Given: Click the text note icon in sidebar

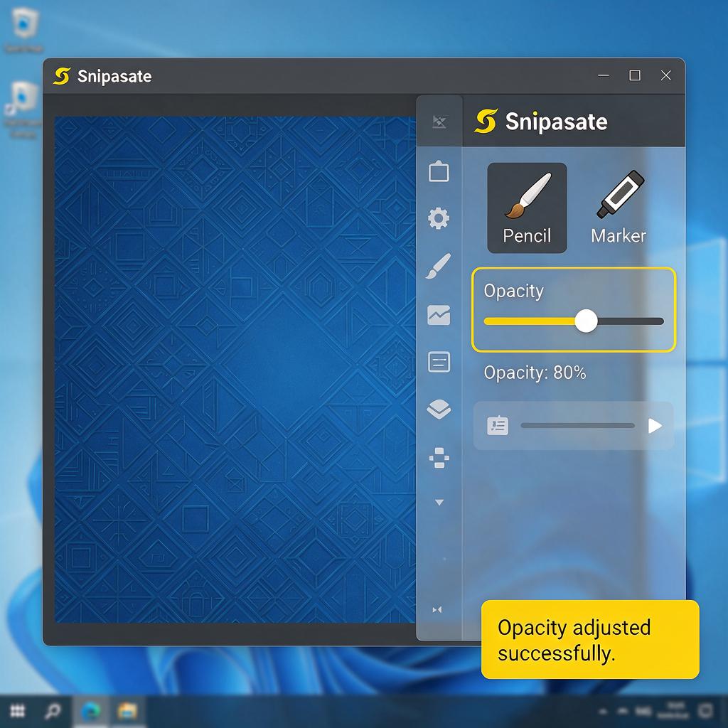Looking at the screenshot, I should click(439, 362).
